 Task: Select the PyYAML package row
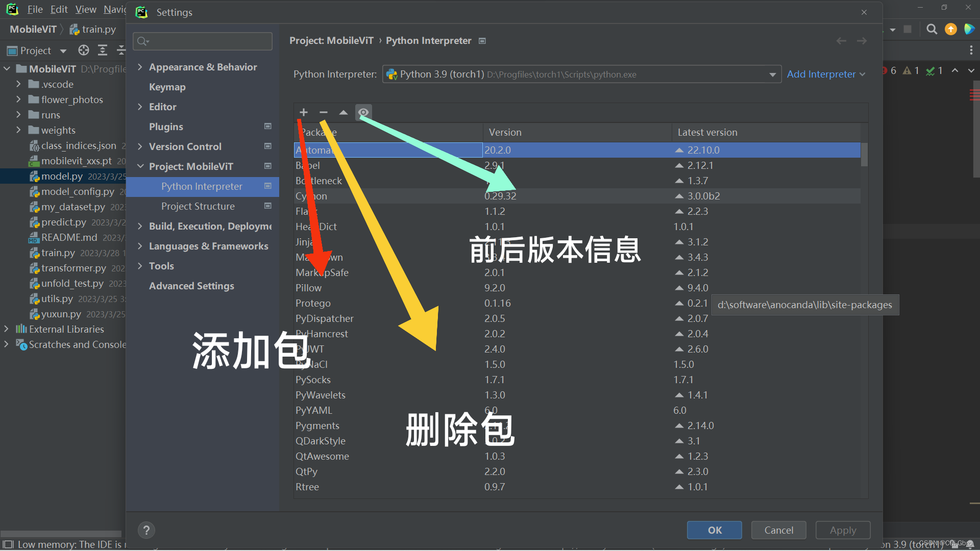click(577, 410)
